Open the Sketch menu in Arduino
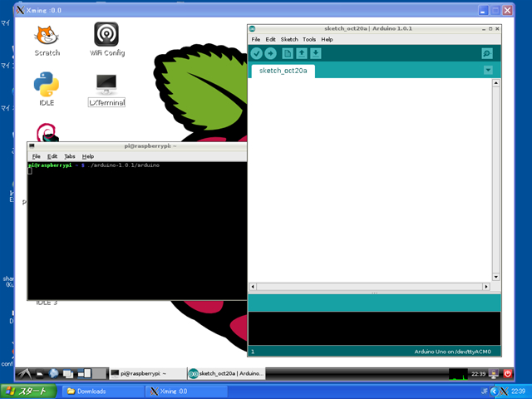Viewport: 532px width, 399px height. (x=289, y=39)
